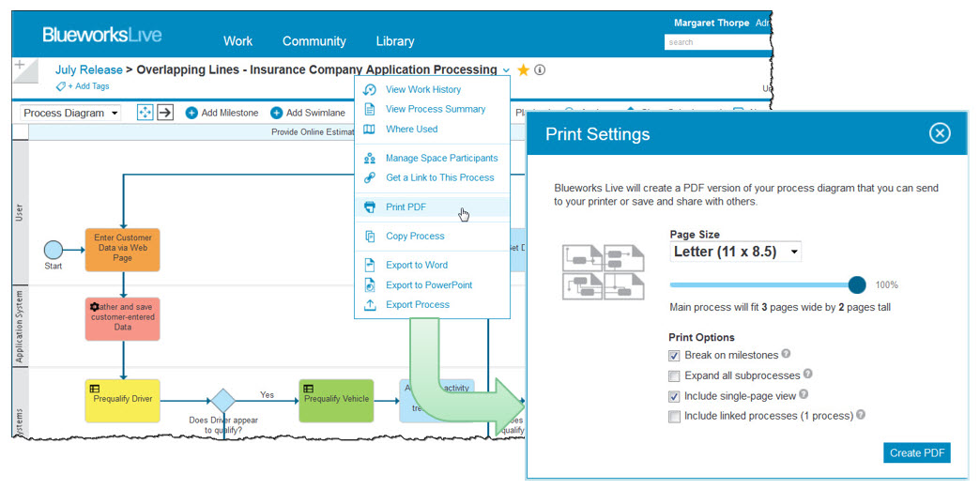Click the chevron after the process title

(506, 70)
